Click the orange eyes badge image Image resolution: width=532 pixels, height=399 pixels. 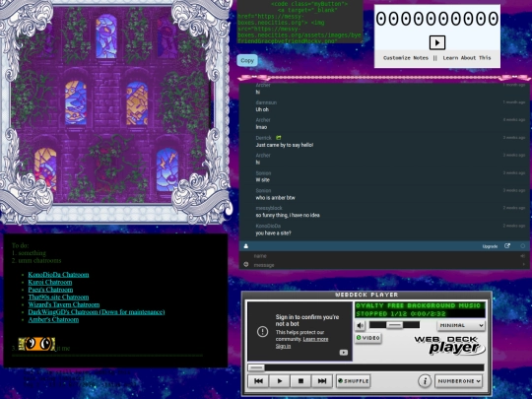tap(36, 344)
